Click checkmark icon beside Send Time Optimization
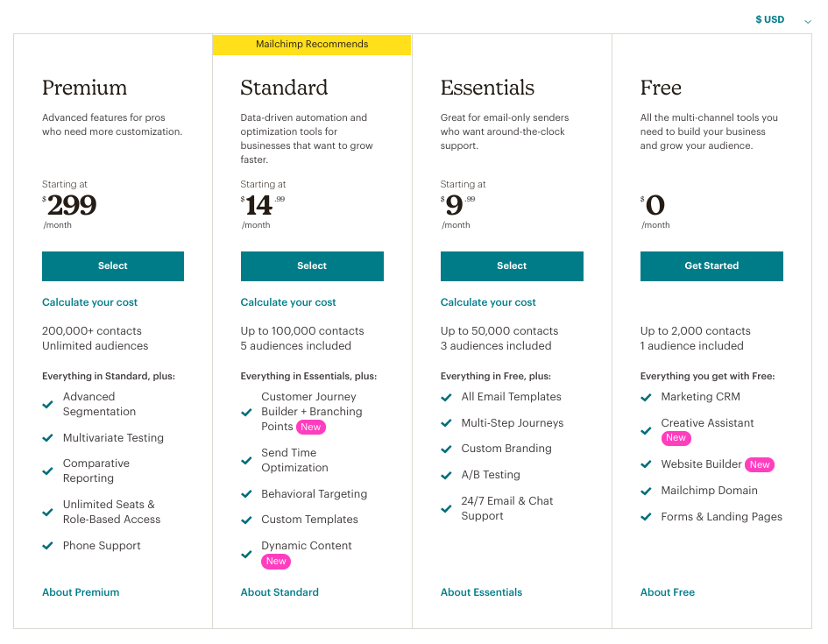Screen dimensions: 828x644 pos(247,460)
